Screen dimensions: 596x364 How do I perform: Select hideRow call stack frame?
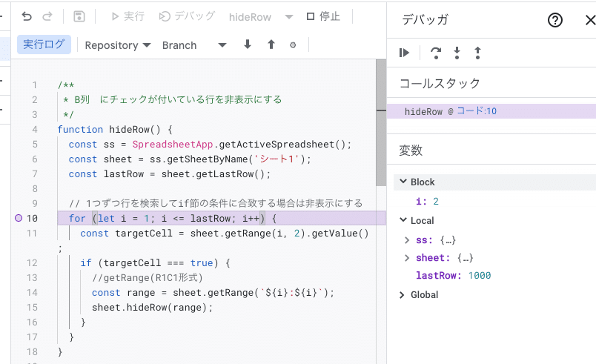point(491,111)
